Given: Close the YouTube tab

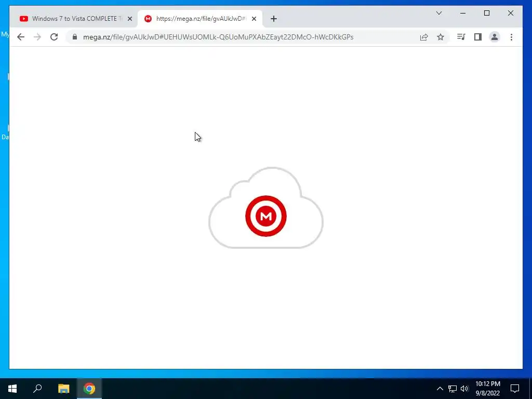Looking at the screenshot, I should tap(129, 19).
